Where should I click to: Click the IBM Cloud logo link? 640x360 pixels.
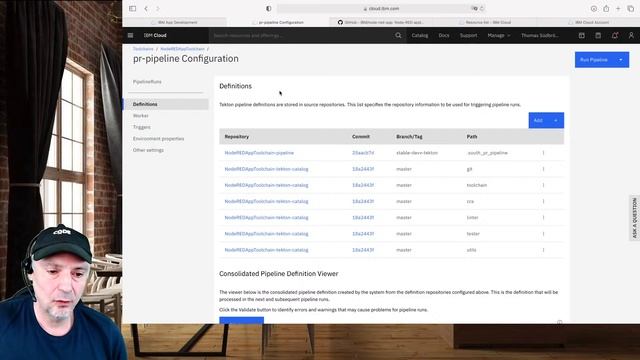(155, 36)
